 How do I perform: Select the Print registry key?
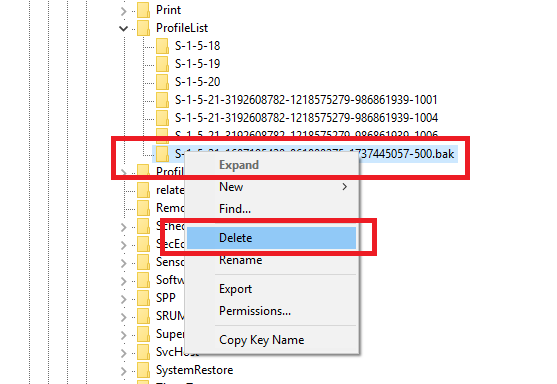(168, 10)
